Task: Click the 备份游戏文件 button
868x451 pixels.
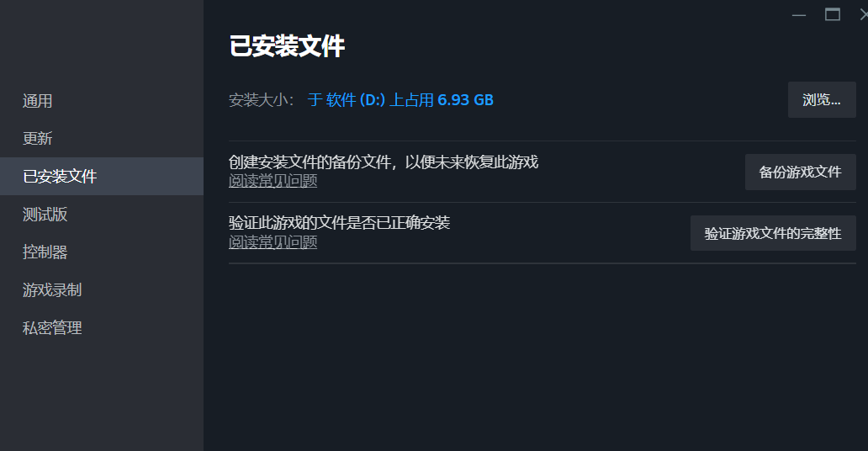Action: pyautogui.click(x=801, y=172)
